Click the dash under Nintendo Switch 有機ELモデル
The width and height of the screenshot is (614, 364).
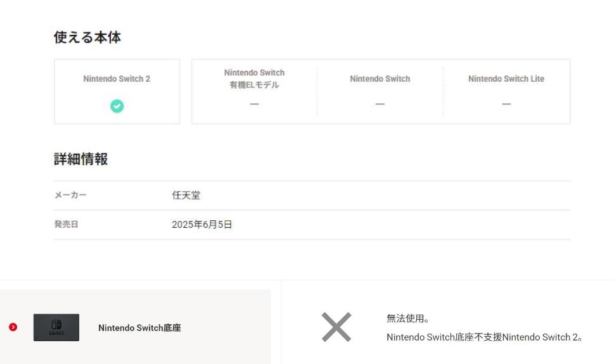click(x=254, y=104)
